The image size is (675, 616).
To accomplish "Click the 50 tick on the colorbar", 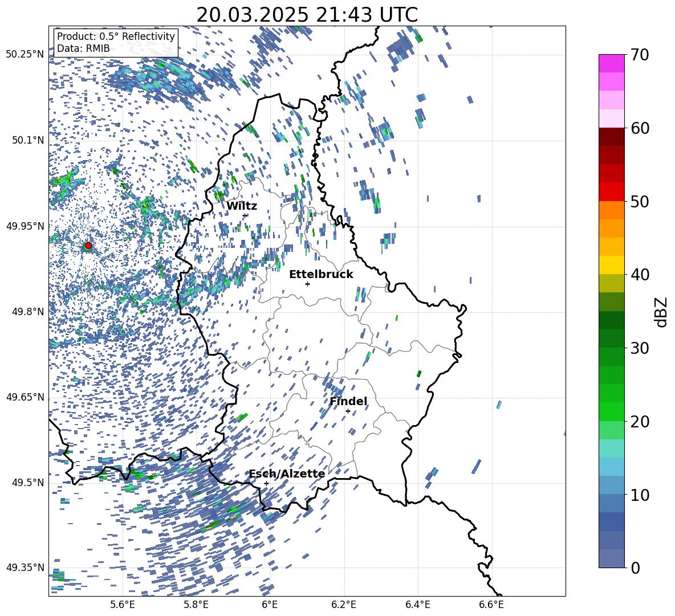I will click(x=640, y=201).
